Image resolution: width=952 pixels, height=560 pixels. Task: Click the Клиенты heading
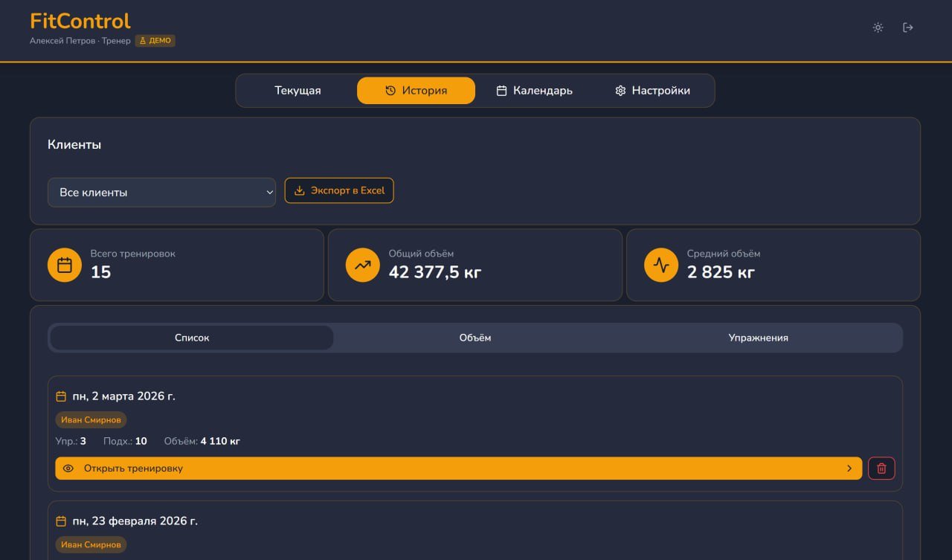tap(74, 144)
